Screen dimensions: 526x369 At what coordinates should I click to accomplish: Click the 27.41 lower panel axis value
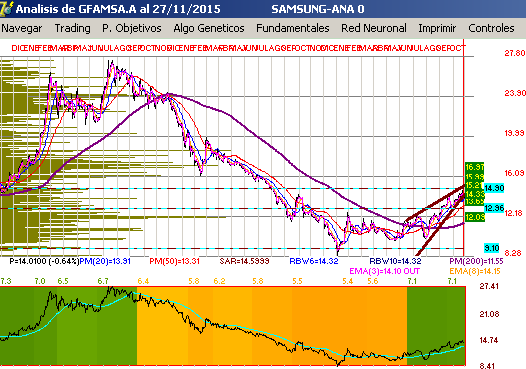pos(489,286)
